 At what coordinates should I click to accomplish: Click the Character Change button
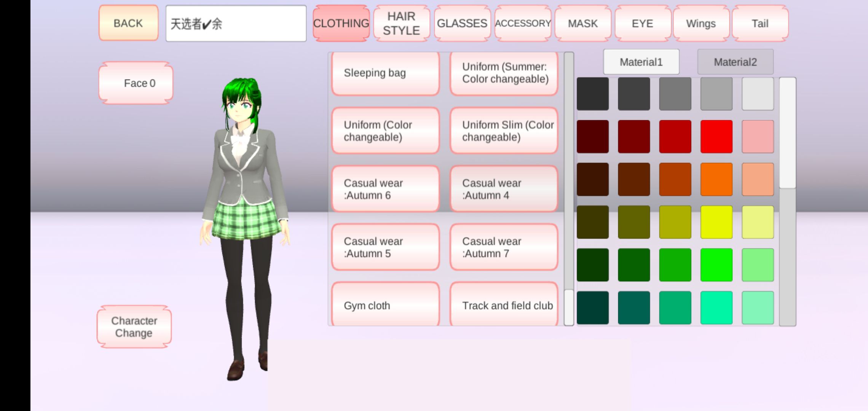click(x=134, y=327)
